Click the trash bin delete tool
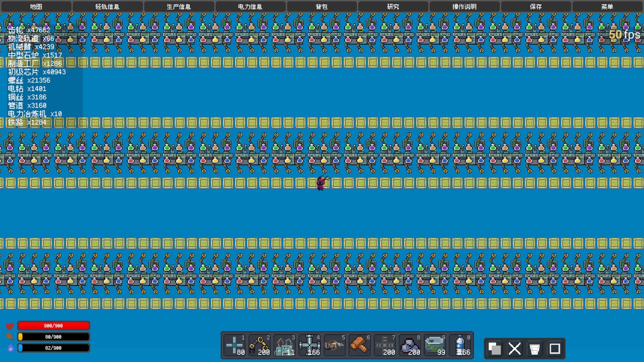Image resolution: width=644 pixels, height=362 pixels. [x=535, y=349]
